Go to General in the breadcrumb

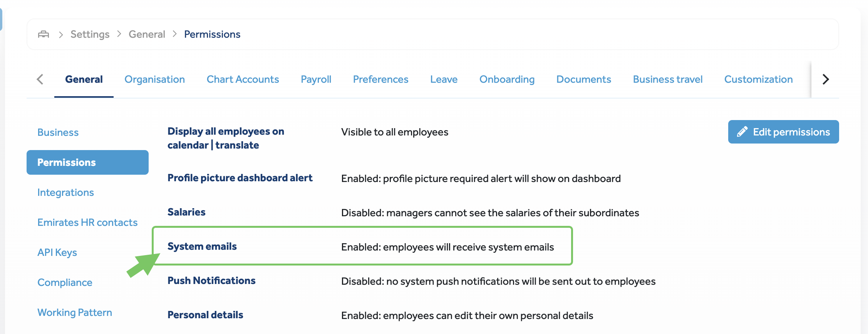pos(147,34)
